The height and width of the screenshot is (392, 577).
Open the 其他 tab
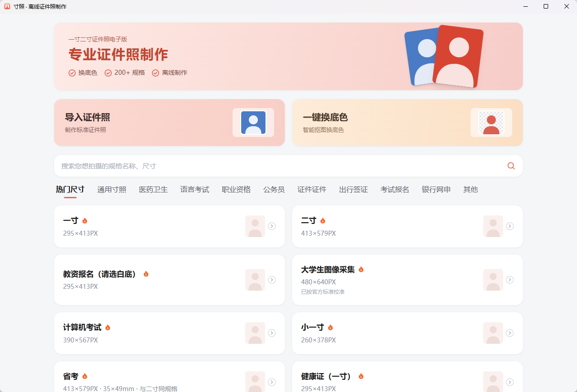point(471,190)
